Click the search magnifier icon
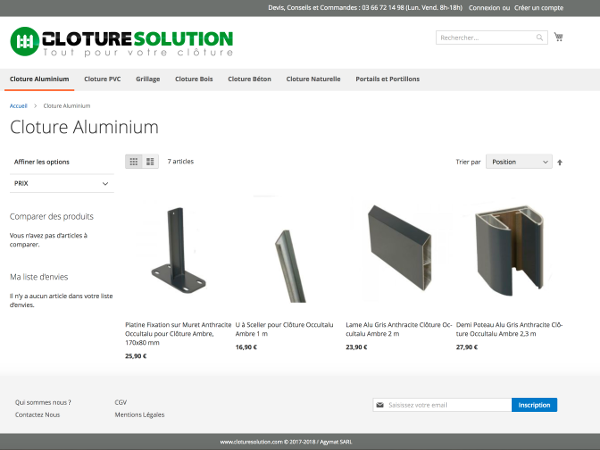Screen dimensions: 600x450 [539, 38]
